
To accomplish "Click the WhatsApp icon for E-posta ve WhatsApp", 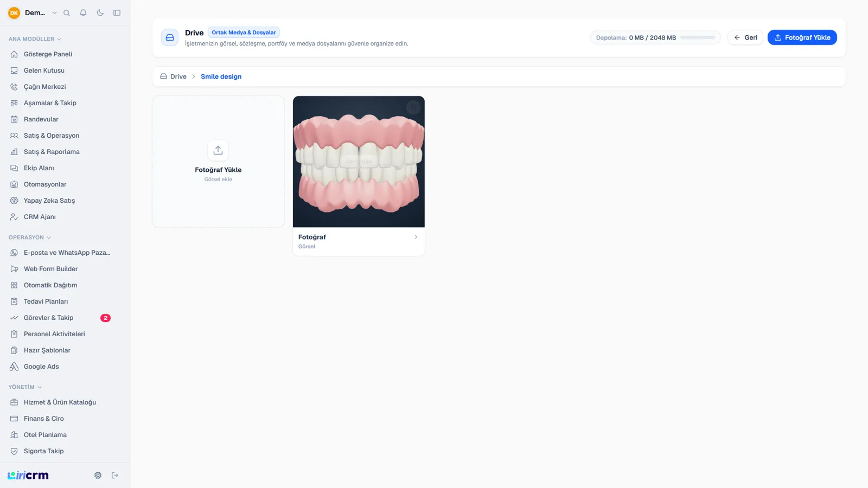I will click(x=14, y=253).
